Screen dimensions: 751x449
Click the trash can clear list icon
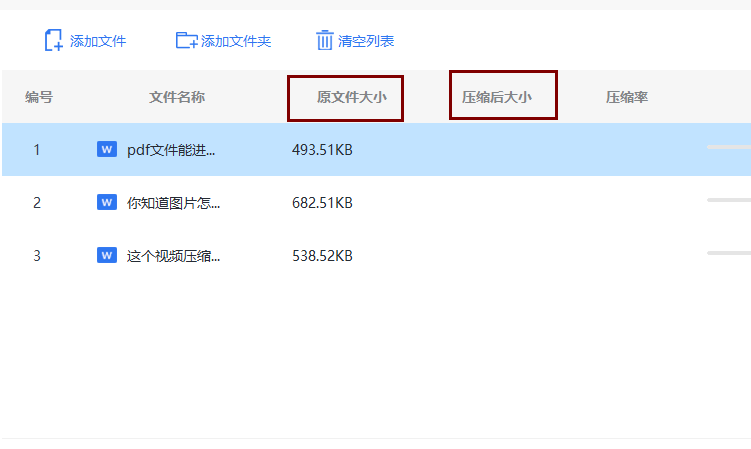(324, 40)
